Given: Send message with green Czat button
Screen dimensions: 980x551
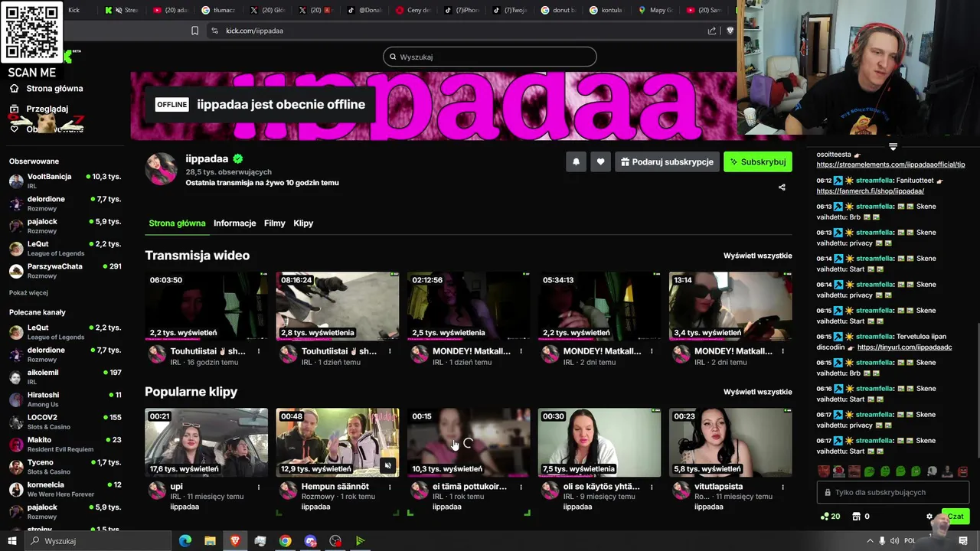Looking at the screenshot, I should pos(955,517).
